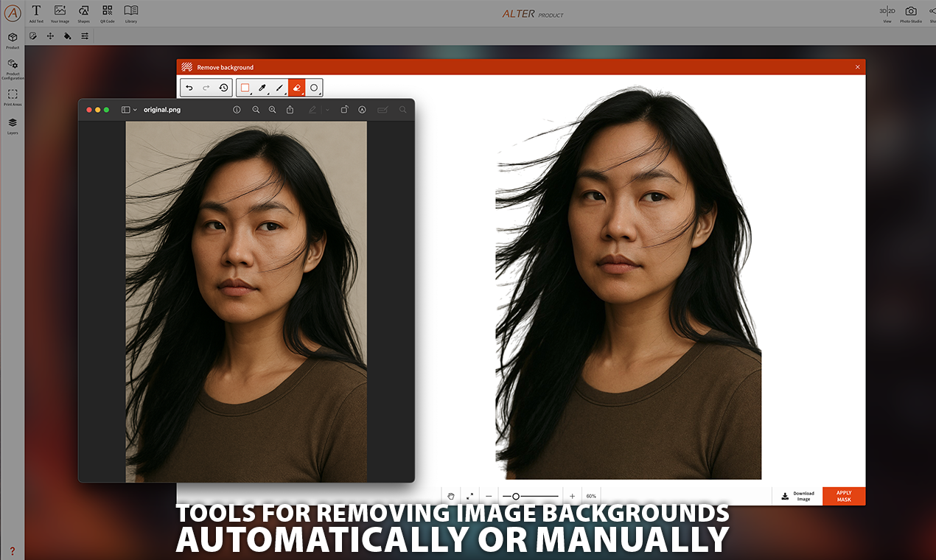Open the Share option
Screen dimensions: 936x560
click(932, 13)
